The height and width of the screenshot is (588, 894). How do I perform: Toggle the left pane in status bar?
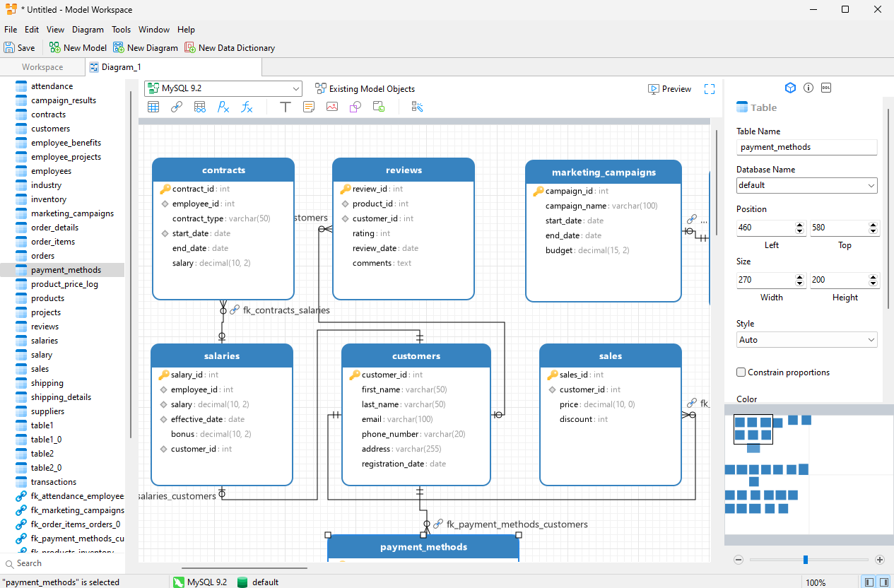pos(869,582)
